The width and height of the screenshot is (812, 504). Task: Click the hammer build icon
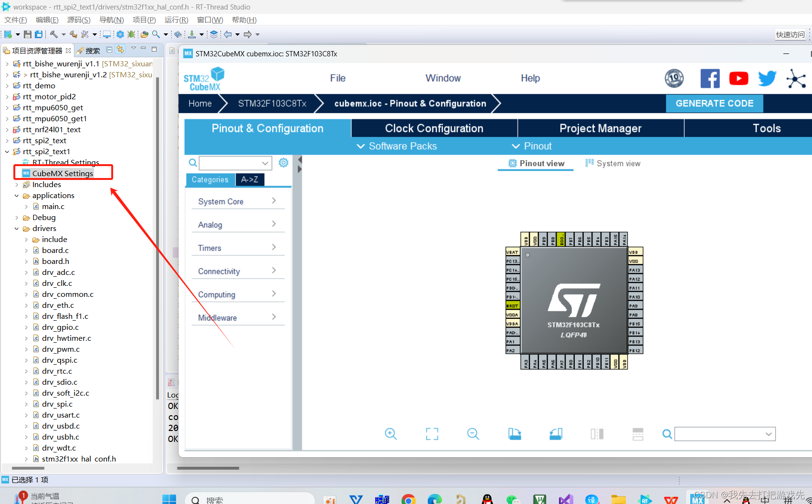point(54,34)
